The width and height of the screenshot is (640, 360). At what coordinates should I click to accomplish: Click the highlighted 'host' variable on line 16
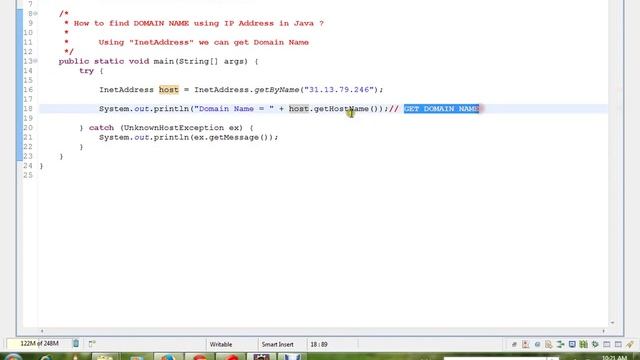point(169,90)
